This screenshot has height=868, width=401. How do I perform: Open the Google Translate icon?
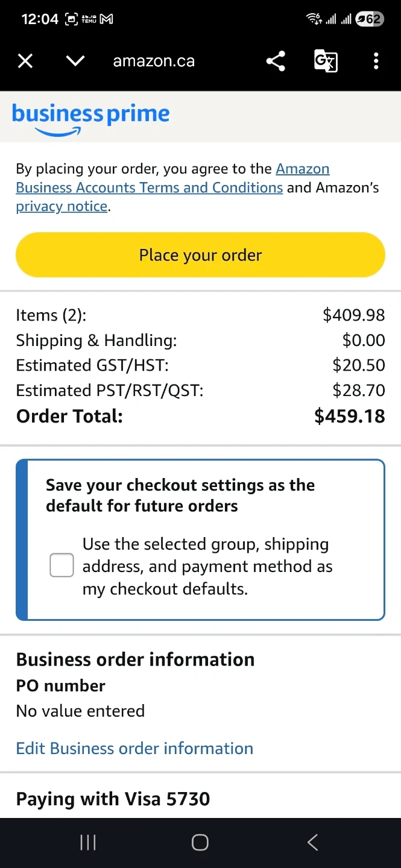point(326,61)
